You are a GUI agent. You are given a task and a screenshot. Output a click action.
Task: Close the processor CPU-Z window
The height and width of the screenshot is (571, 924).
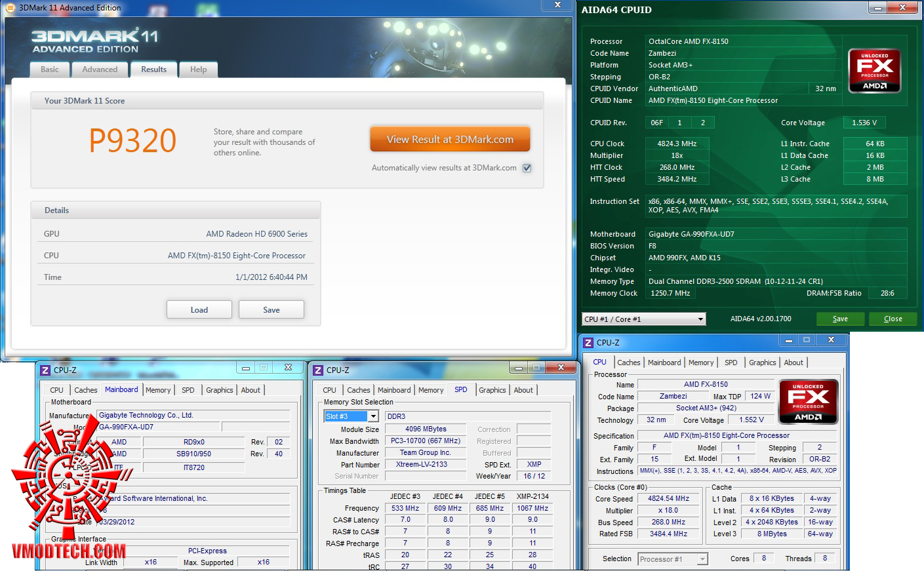tap(831, 340)
